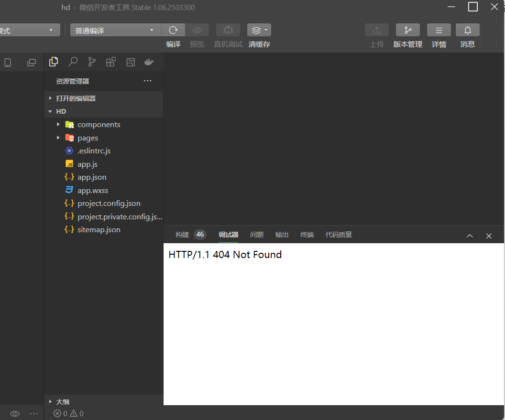Open the app.json file
This screenshot has width=505, height=420.
pyautogui.click(x=103, y=177)
